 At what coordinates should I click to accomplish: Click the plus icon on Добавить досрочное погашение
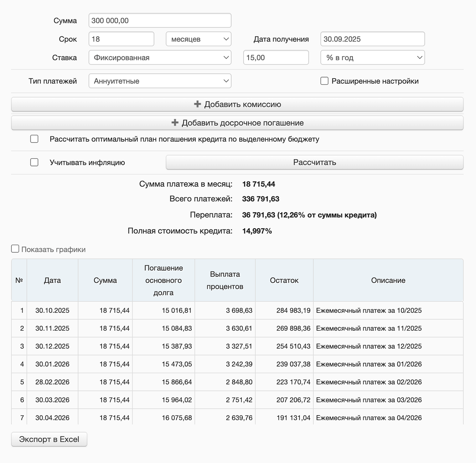pyautogui.click(x=174, y=123)
